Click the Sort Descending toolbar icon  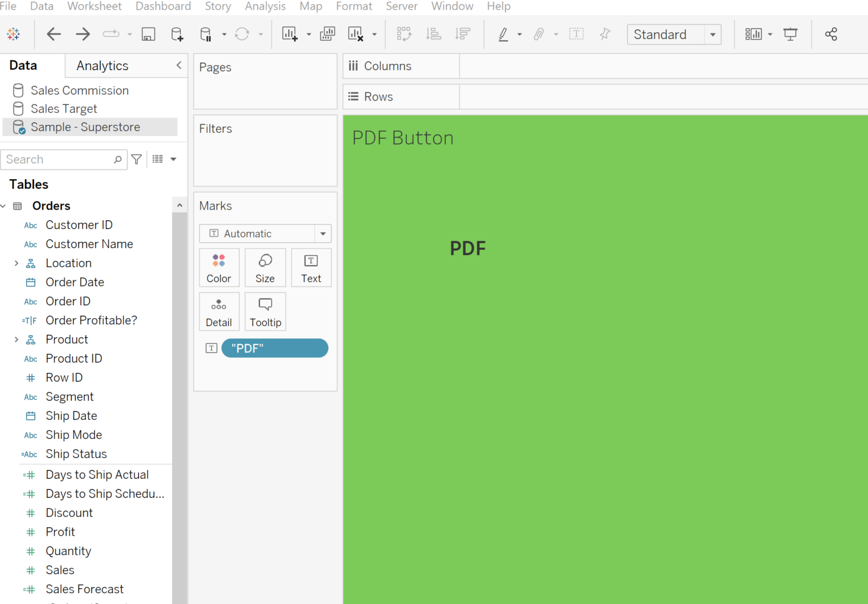coord(463,34)
